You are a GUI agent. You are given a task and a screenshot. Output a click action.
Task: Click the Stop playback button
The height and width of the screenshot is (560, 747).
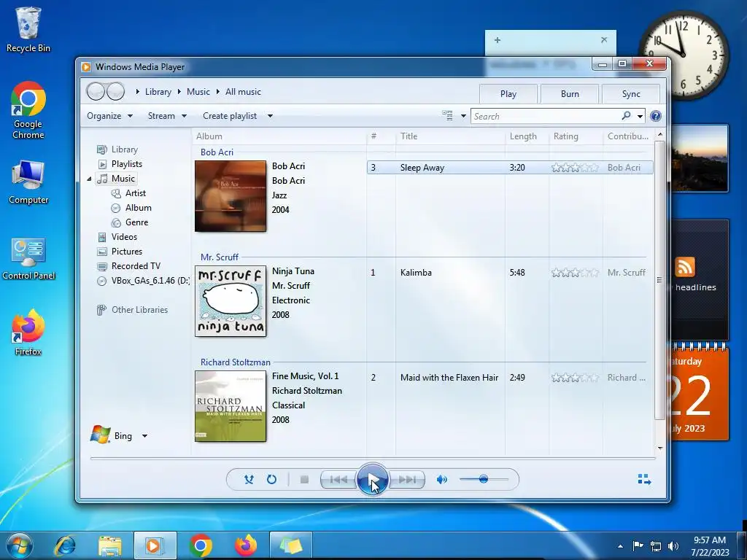point(304,480)
